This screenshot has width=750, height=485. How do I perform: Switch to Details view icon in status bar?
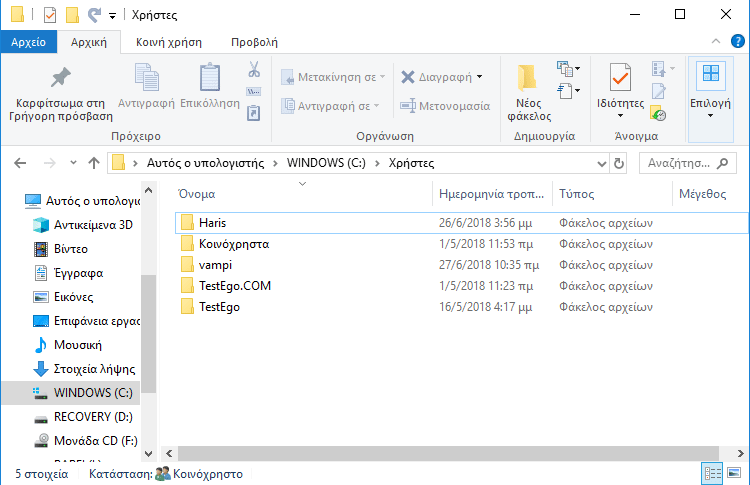712,474
